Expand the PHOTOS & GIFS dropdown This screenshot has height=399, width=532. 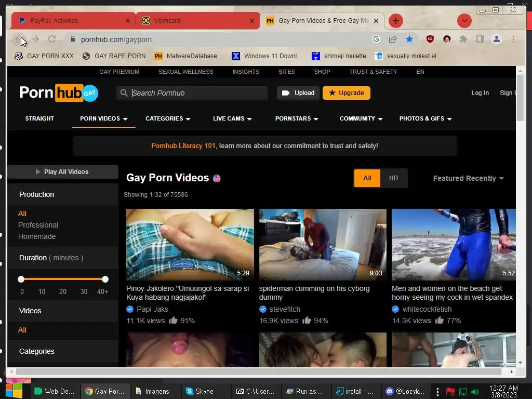pos(425,118)
